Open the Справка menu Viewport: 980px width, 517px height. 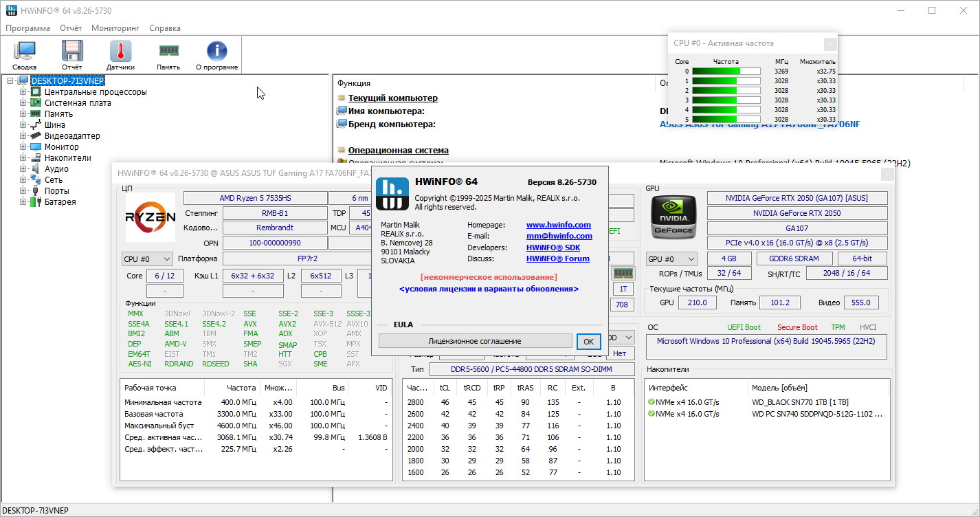pyautogui.click(x=165, y=28)
